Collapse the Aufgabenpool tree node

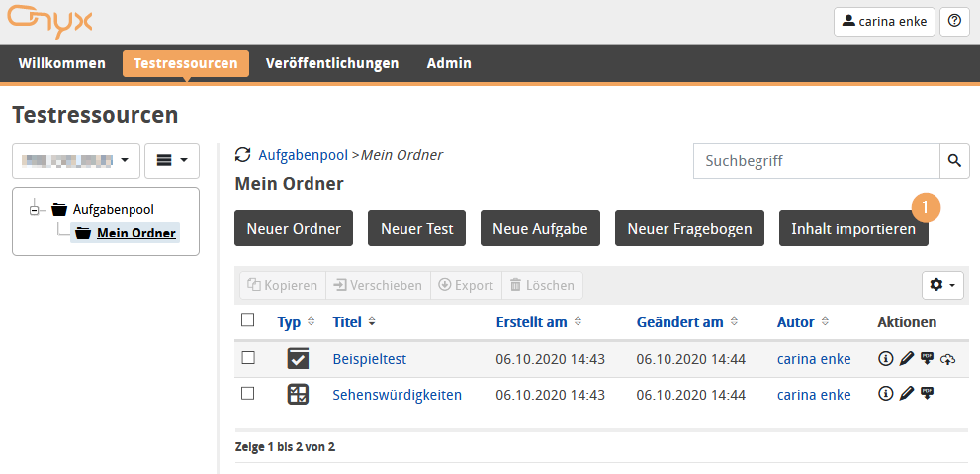34,210
